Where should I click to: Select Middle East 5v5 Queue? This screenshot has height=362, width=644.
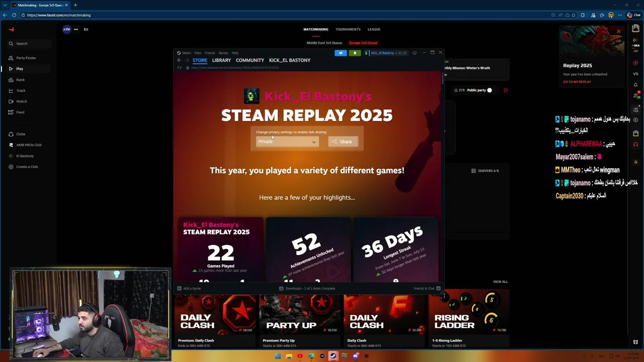coord(324,43)
